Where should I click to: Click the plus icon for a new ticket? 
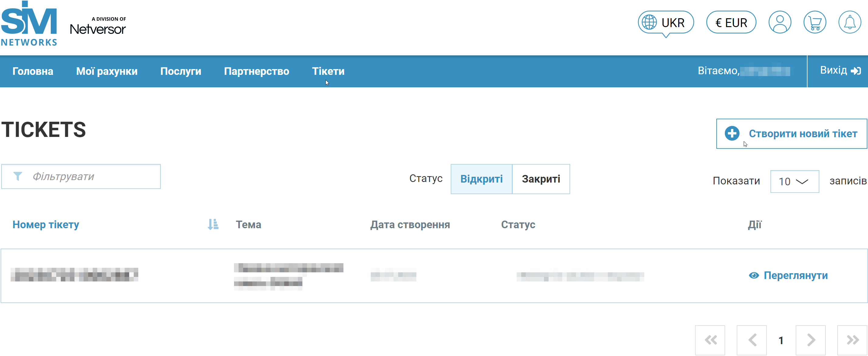(x=732, y=134)
